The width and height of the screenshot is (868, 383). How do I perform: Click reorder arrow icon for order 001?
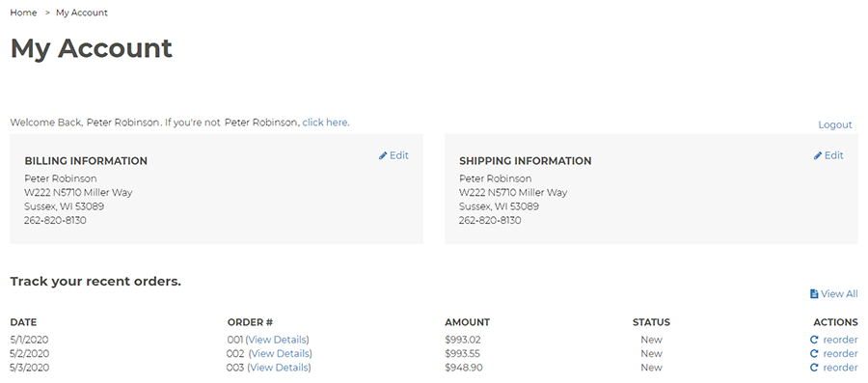814,340
